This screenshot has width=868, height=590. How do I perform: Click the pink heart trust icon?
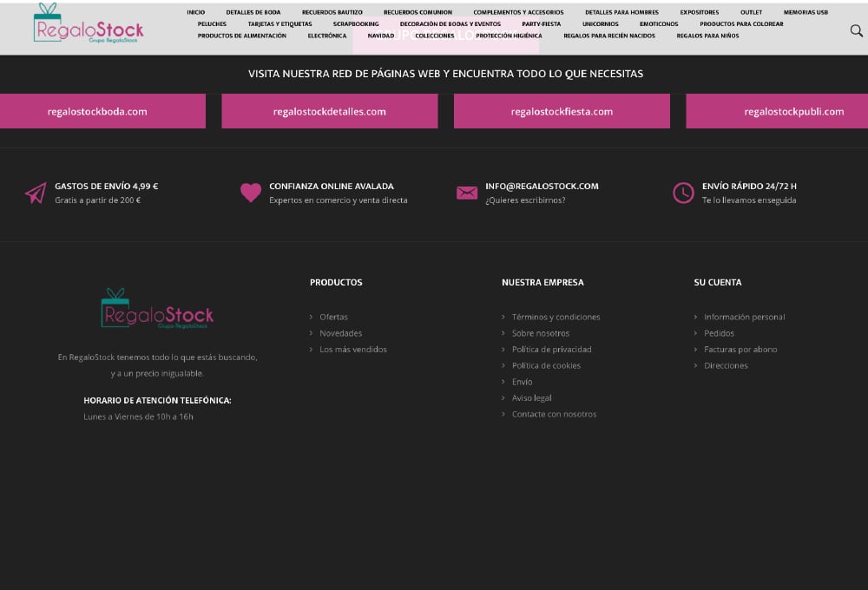pyautogui.click(x=251, y=193)
